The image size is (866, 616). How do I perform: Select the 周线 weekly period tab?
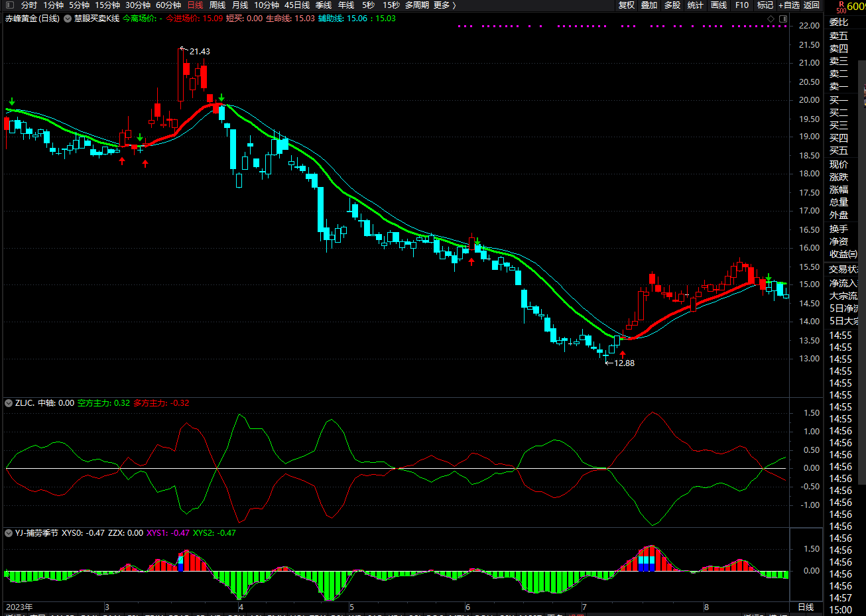(x=217, y=5)
